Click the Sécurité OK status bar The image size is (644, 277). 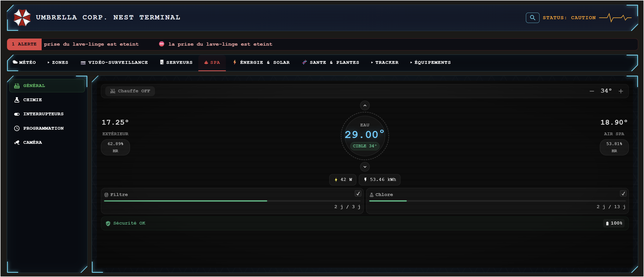[x=365, y=223]
